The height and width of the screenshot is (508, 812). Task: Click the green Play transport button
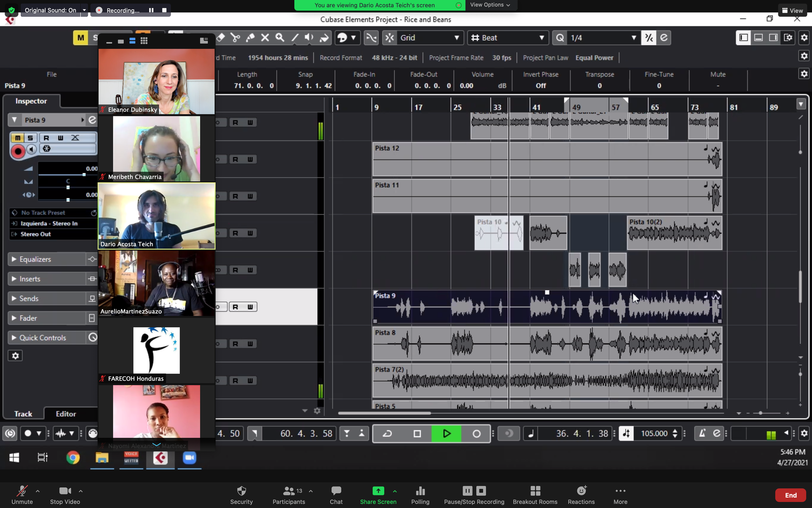tap(446, 433)
